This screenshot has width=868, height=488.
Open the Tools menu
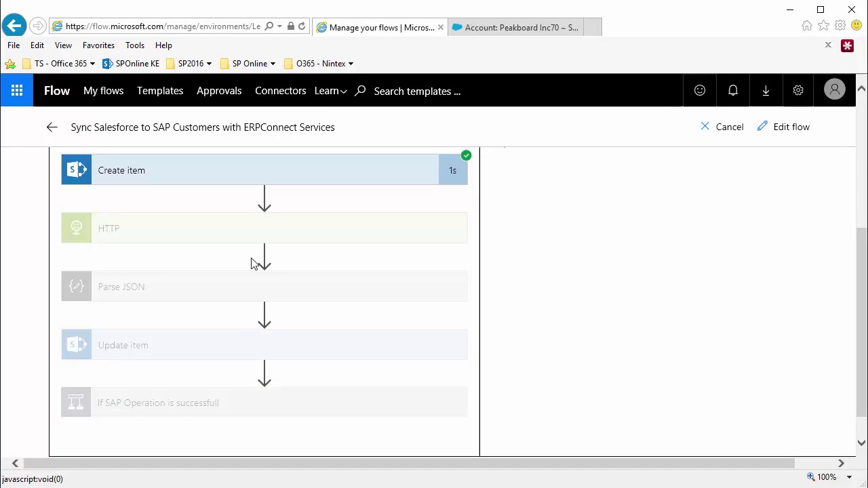coord(135,45)
